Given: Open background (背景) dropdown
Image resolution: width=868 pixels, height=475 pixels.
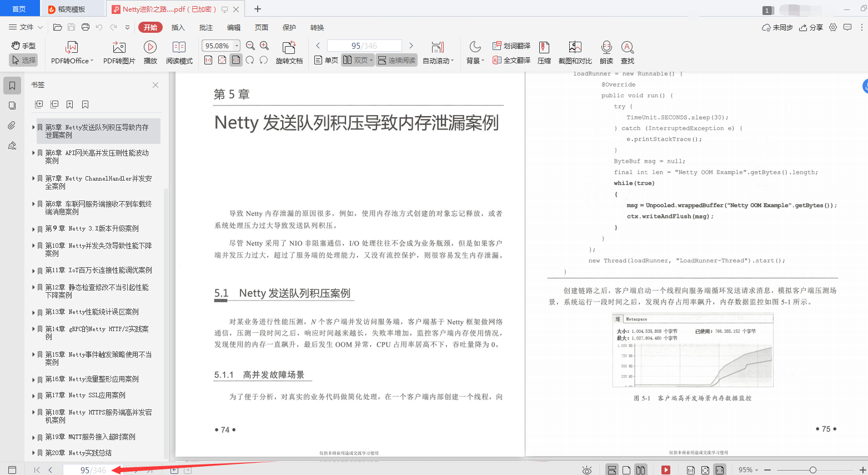Looking at the screenshot, I should 475,53.
